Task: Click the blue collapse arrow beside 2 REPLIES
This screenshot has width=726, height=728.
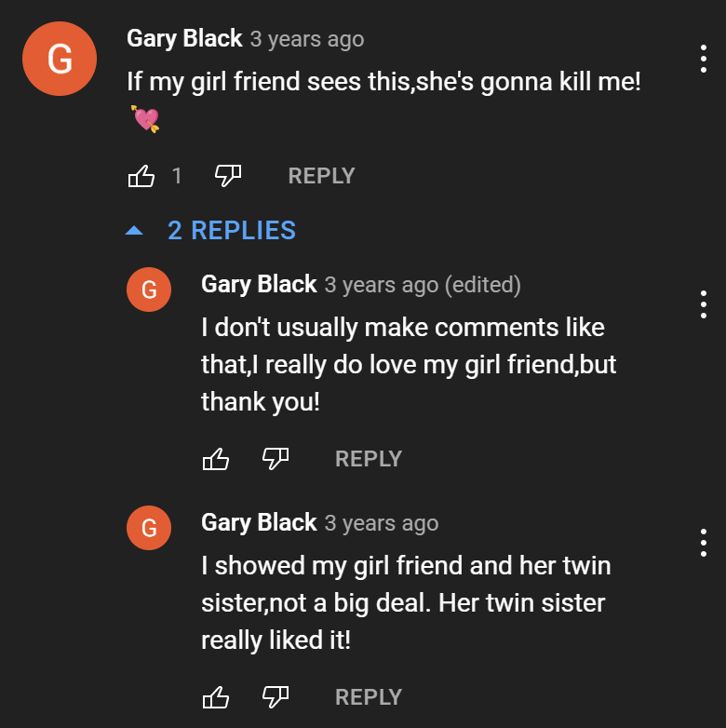Action: coord(134,230)
